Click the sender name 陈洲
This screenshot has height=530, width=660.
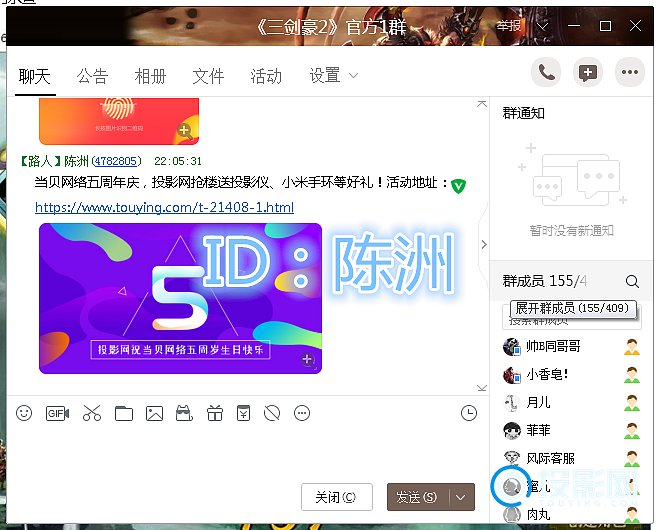click(76, 161)
